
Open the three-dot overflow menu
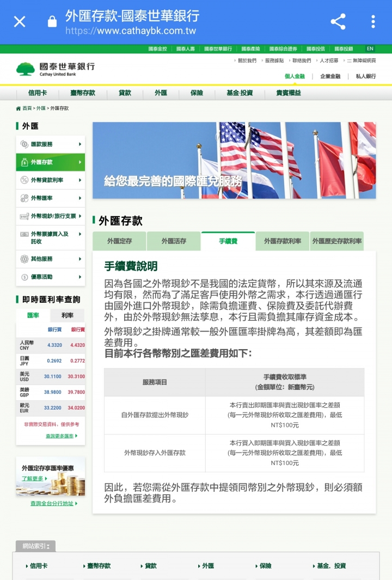point(373,21)
